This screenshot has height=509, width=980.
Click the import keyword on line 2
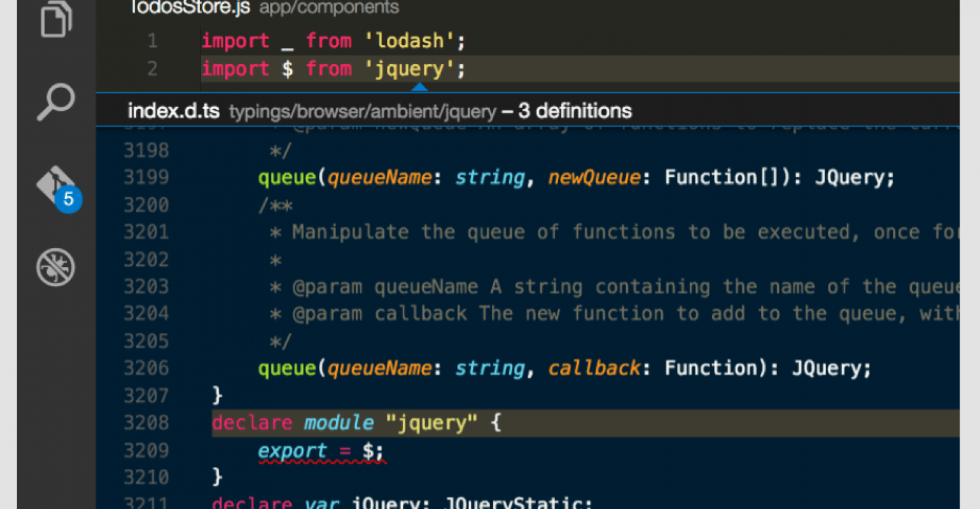coord(235,68)
